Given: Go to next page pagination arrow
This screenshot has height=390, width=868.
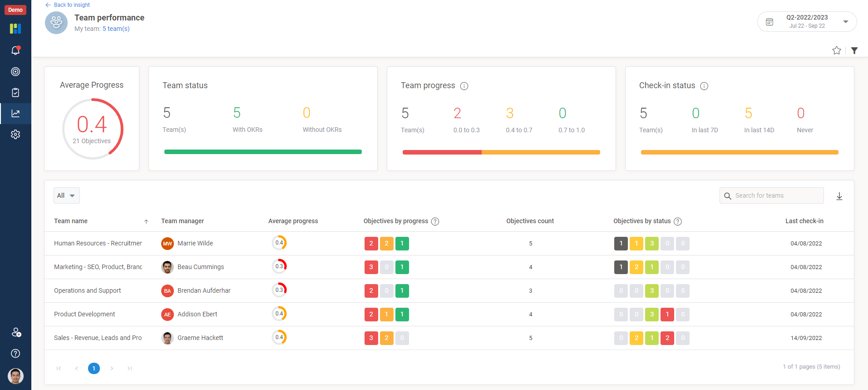Looking at the screenshot, I should 112,368.
